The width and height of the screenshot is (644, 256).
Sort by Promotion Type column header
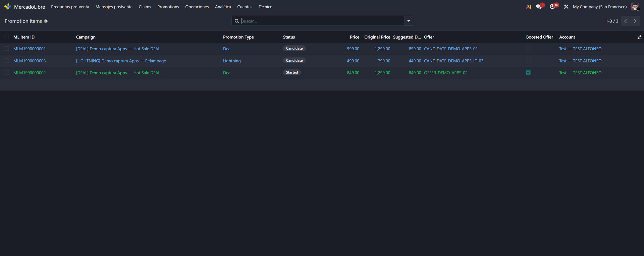[238, 37]
